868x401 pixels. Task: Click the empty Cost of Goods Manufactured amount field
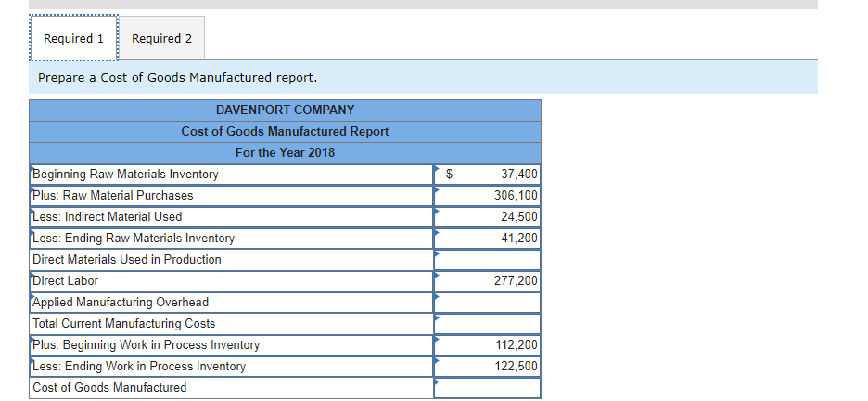[487, 388]
